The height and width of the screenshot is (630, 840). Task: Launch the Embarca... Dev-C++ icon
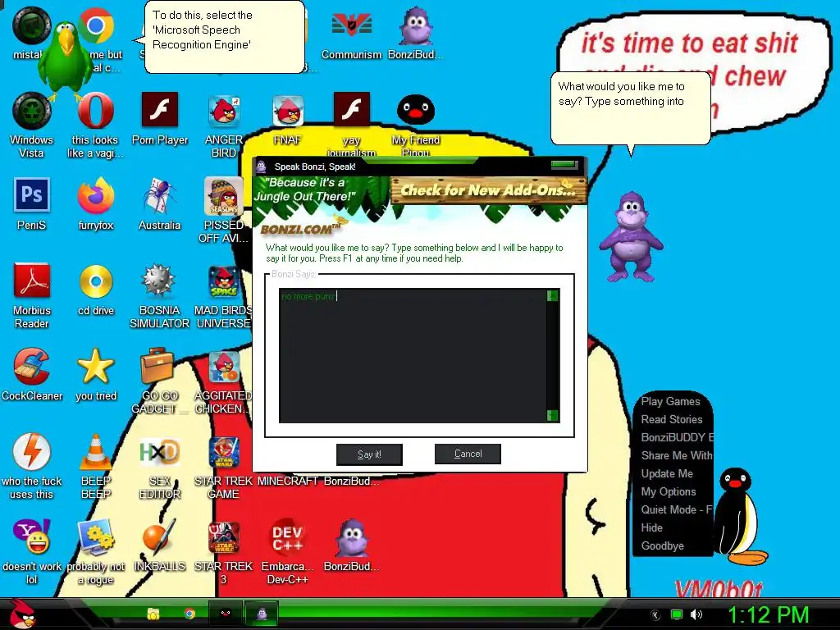(x=288, y=537)
